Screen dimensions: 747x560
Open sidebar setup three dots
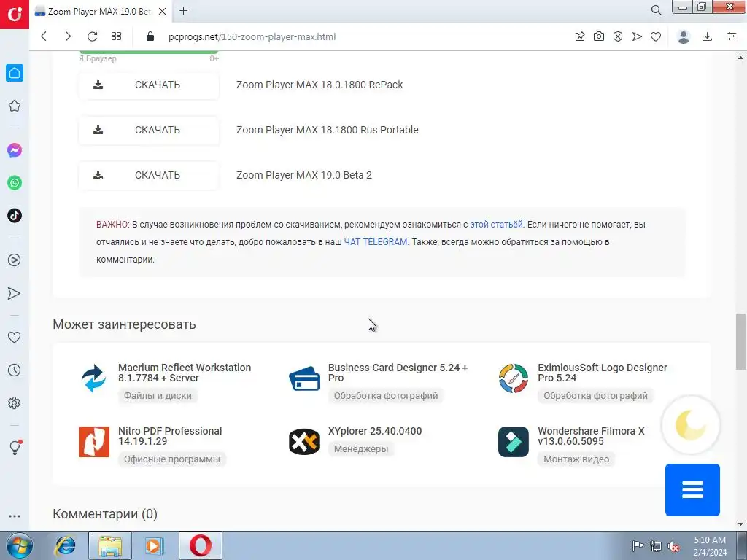(x=15, y=516)
